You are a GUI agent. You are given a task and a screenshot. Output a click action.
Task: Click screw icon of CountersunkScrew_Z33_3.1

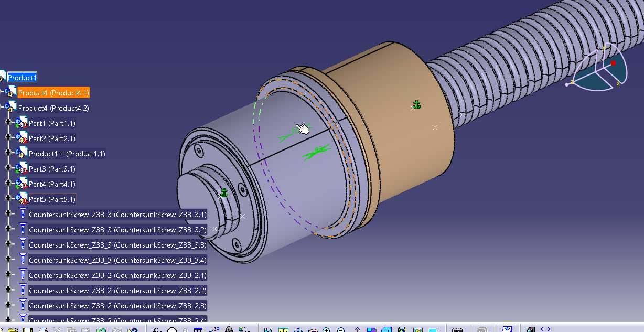(x=23, y=213)
